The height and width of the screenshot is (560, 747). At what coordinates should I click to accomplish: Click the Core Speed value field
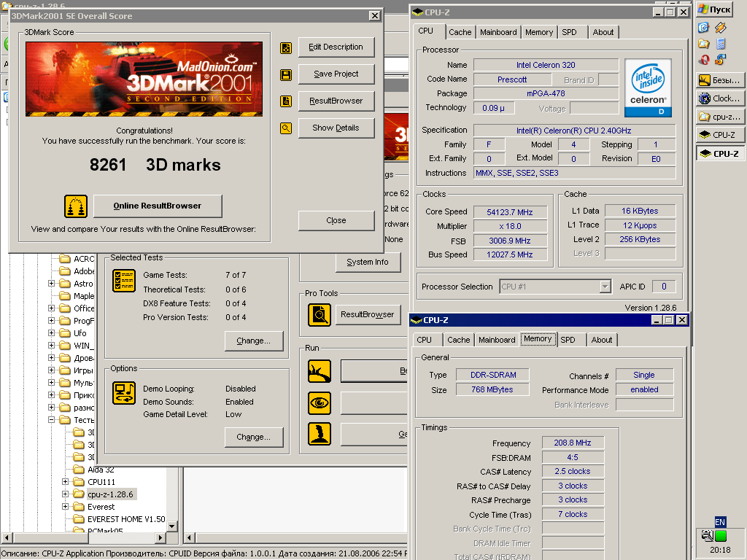tap(510, 212)
